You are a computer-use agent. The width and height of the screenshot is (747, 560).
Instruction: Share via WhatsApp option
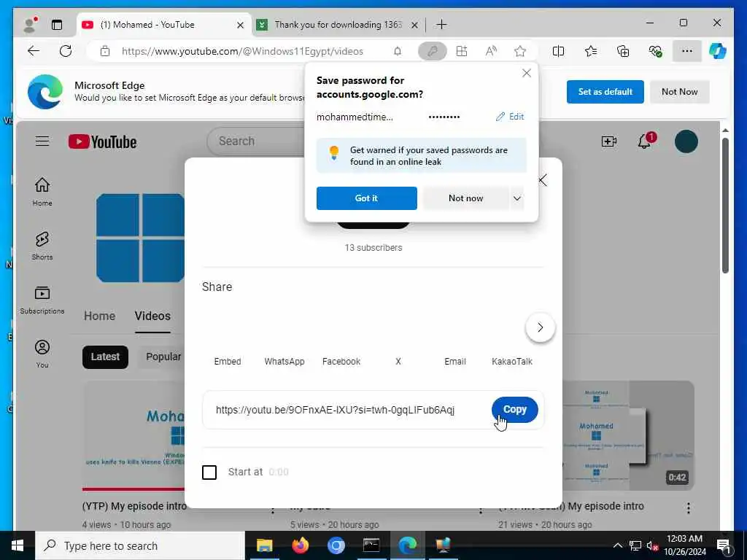click(x=285, y=362)
